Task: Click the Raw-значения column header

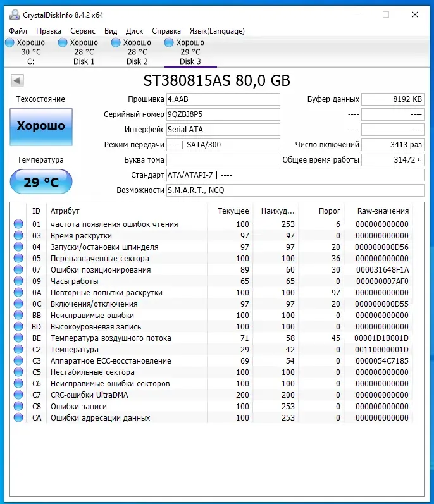Action: 379,211
